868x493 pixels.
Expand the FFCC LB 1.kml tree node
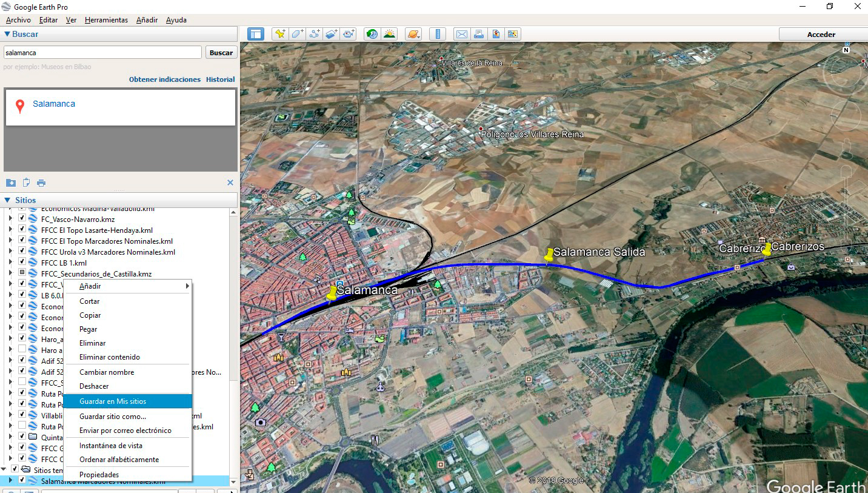(x=10, y=263)
